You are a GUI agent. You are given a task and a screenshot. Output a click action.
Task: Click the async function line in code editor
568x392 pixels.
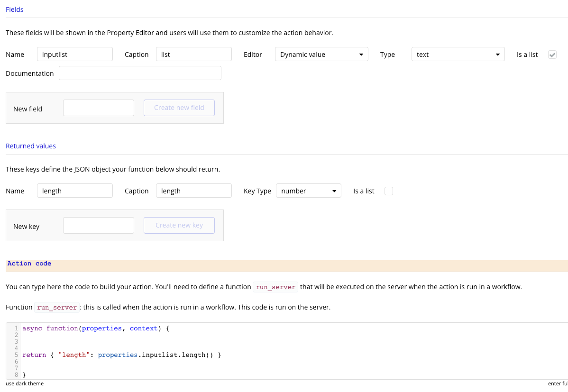tap(96, 328)
